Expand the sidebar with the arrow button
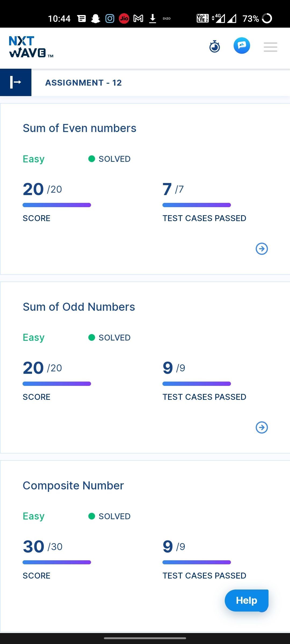The height and width of the screenshot is (644, 290). tap(16, 82)
